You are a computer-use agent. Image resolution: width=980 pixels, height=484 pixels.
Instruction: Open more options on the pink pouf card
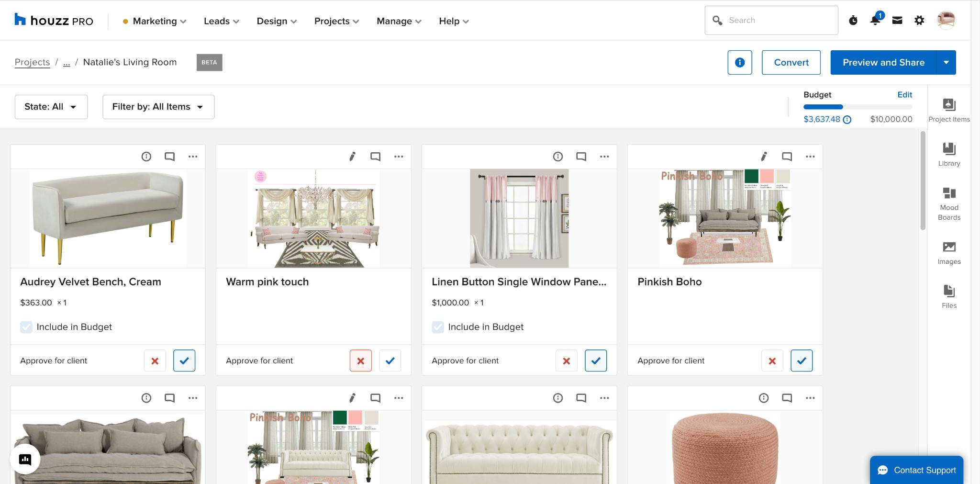coord(810,398)
